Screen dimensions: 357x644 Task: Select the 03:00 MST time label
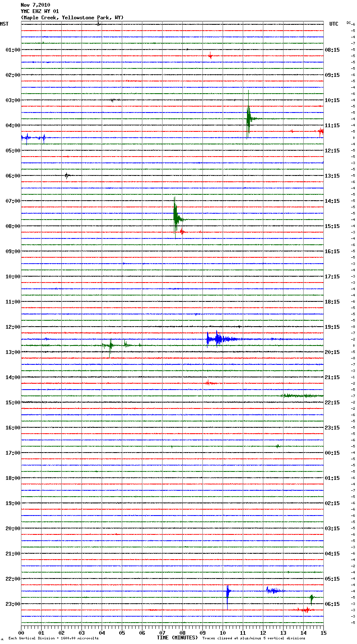(x=13, y=100)
